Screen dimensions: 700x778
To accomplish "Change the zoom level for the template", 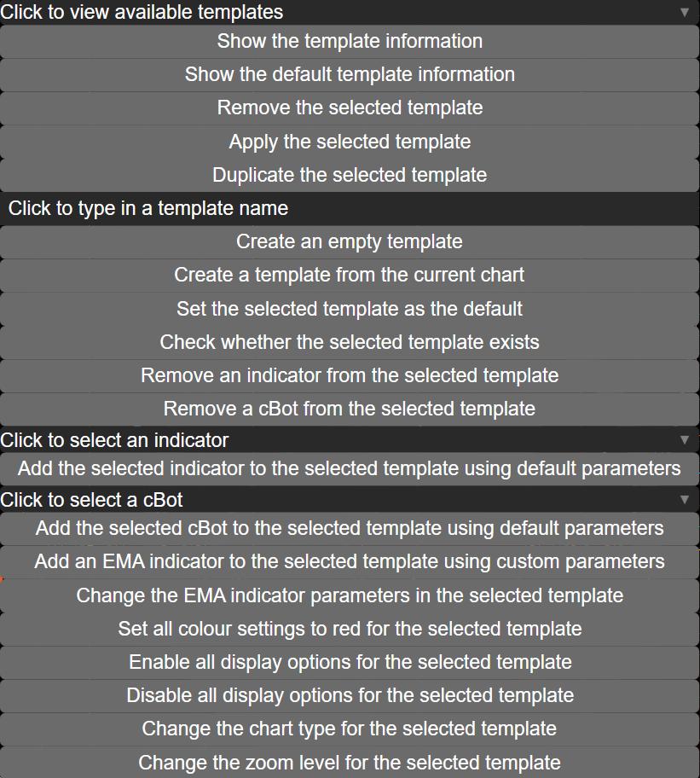I will pyautogui.click(x=350, y=762).
